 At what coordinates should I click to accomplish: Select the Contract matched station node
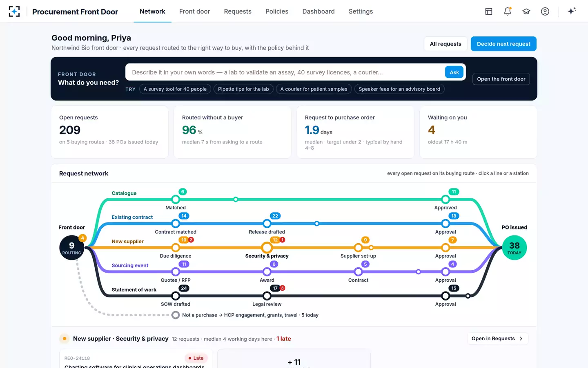click(176, 223)
